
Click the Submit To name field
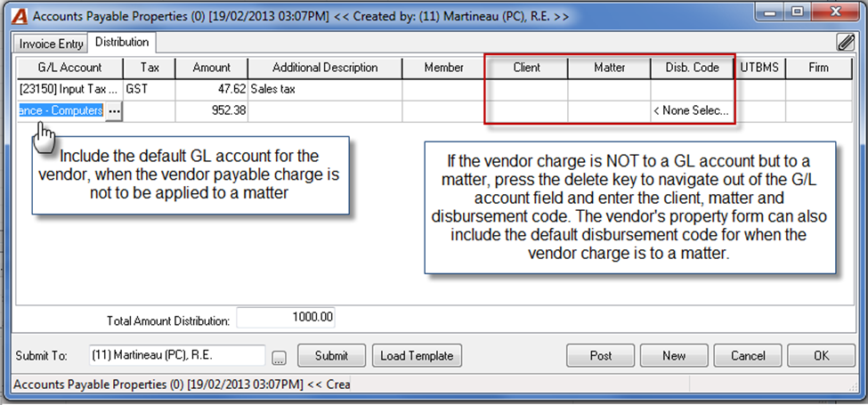[x=177, y=356]
